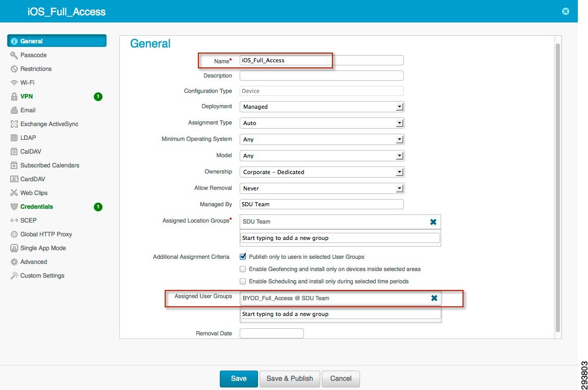Open the Passcode settings section
The width and height of the screenshot is (588, 390).
[x=30, y=55]
